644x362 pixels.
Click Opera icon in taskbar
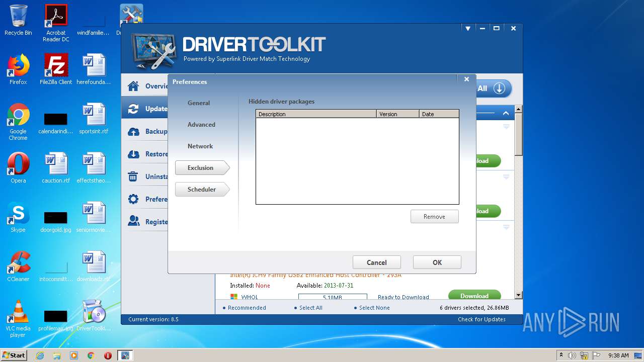click(108, 355)
